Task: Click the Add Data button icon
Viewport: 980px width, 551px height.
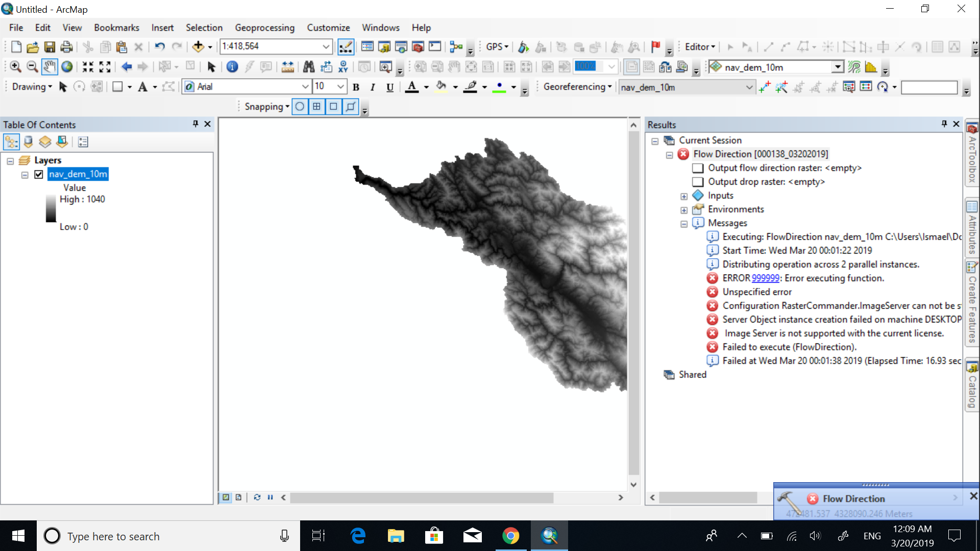Action: tap(198, 47)
